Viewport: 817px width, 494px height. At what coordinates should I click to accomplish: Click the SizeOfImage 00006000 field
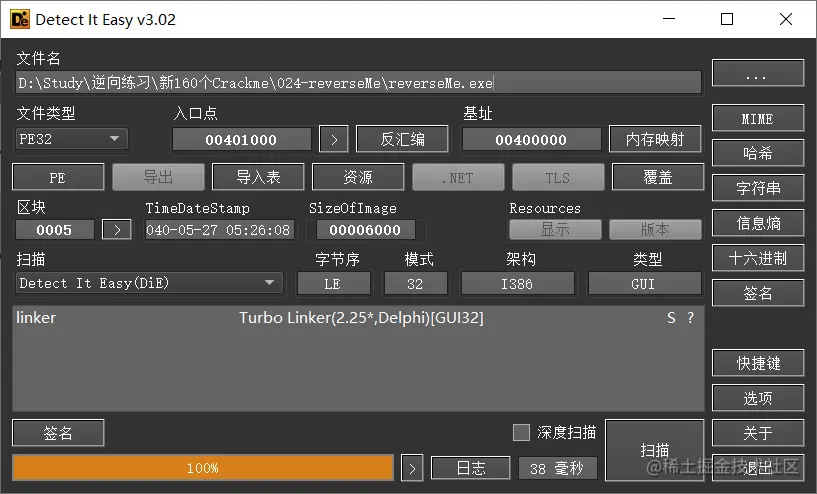pyautogui.click(x=365, y=230)
